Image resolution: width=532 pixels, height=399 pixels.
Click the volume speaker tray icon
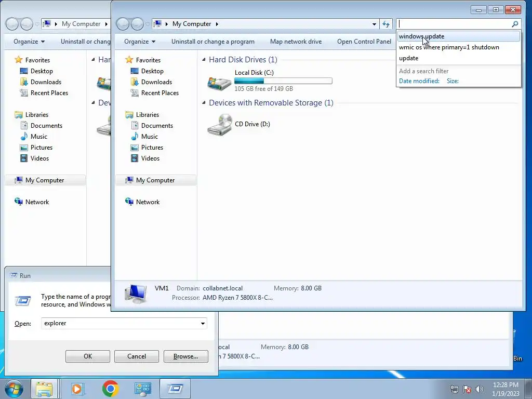(x=480, y=389)
